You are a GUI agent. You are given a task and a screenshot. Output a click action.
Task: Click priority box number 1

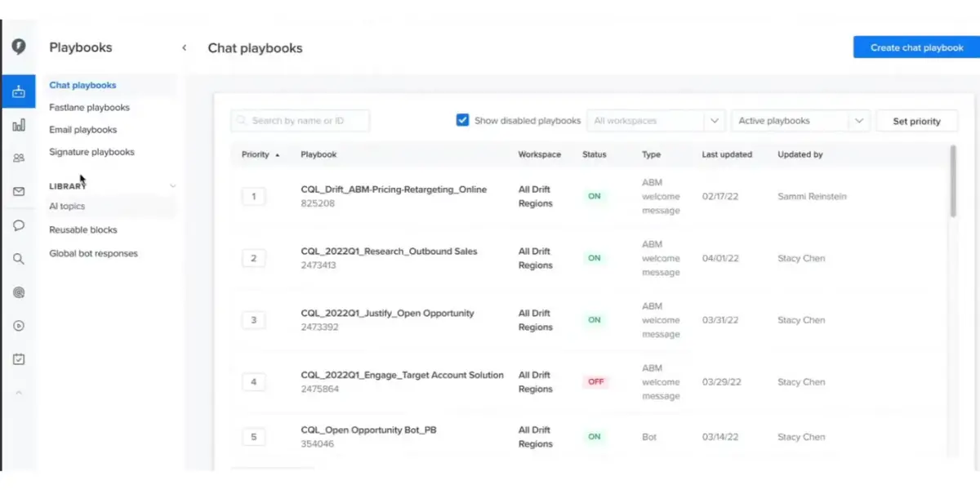tap(253, 196)
